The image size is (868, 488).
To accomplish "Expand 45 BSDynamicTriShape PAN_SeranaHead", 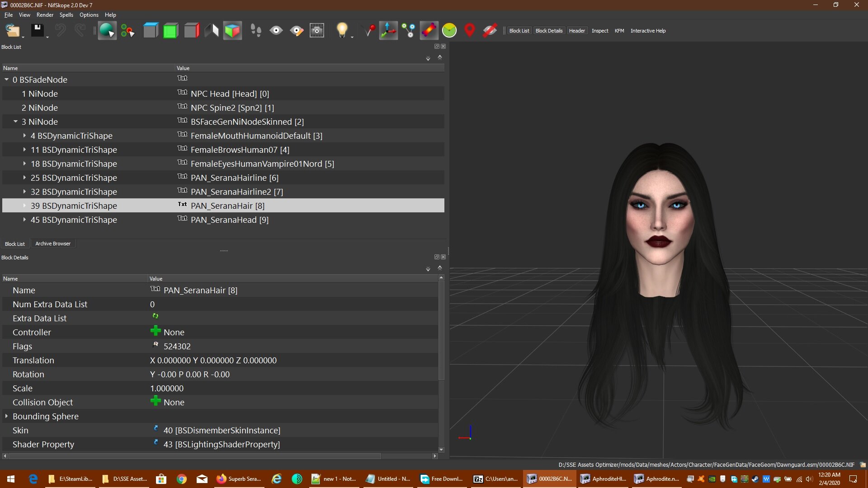I will click(24, 220).
